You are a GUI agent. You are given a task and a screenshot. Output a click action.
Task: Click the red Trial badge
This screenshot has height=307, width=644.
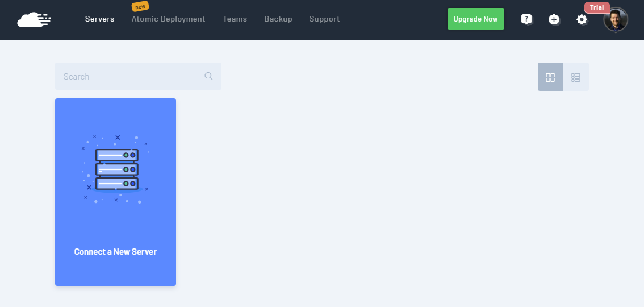tap(597, 7)
